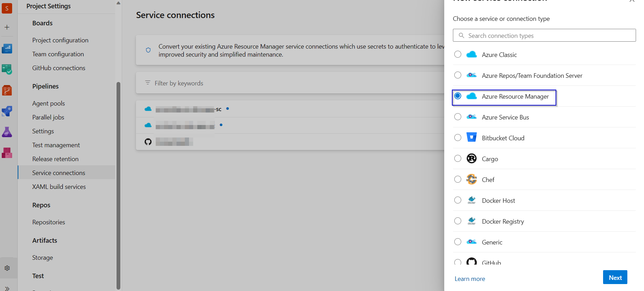Open Project settings gear icon
This screenshot has width=644, height=291.
coord(7,268)
